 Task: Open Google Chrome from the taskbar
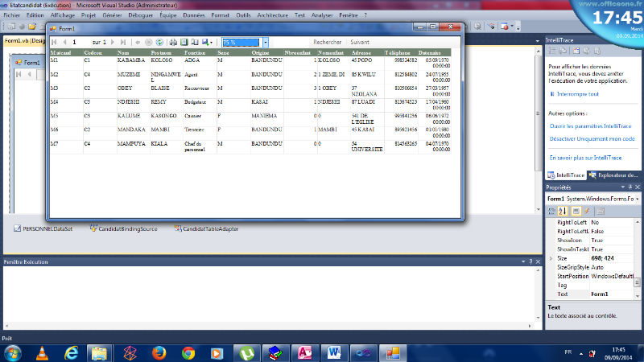click(x=188, y=353)
